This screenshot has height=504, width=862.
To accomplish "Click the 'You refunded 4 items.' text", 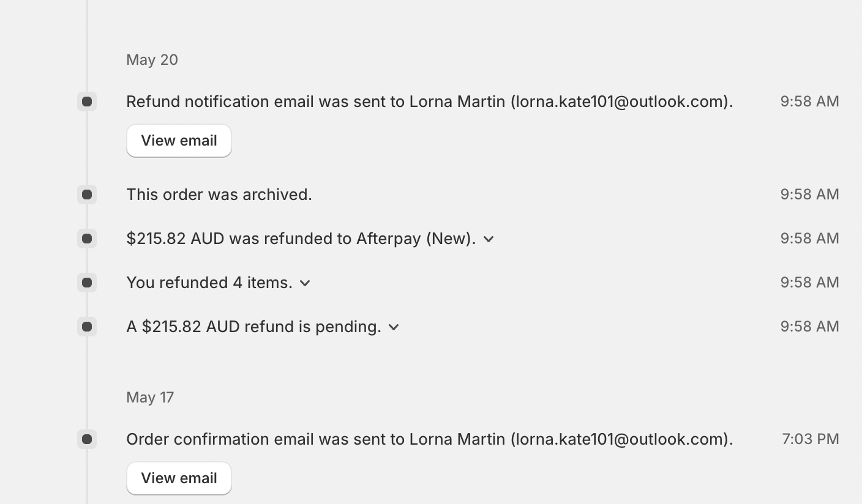I will pyautogui.click(x=209, y=283).
